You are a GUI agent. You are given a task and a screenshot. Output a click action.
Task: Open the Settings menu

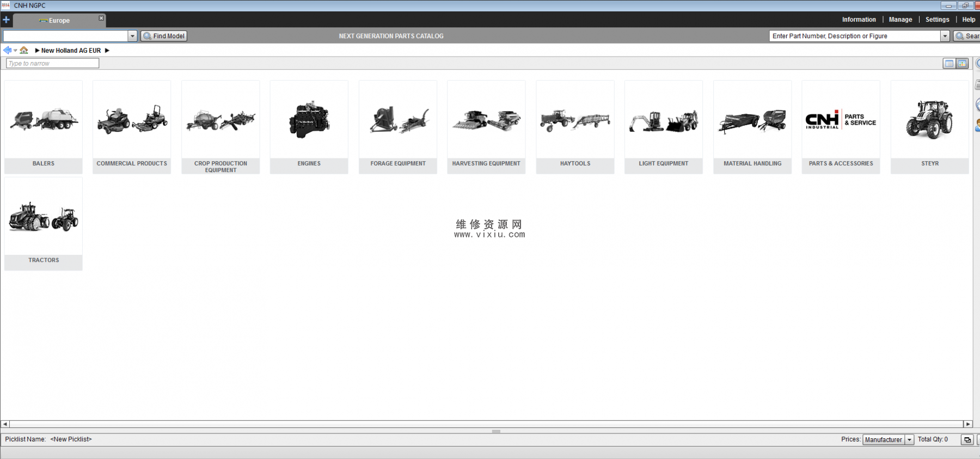[x=938, y=20]
